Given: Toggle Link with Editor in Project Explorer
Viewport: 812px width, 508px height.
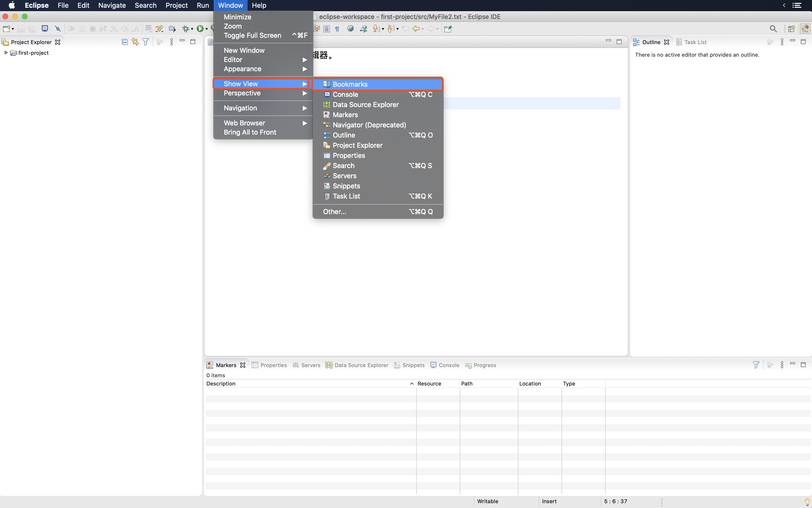Looking at the screenshot, I should pyautogui.click(x=135, y=42).
